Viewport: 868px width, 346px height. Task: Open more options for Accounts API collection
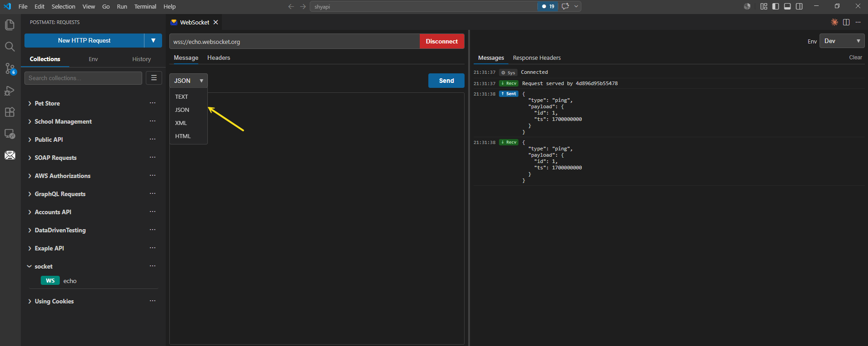click(153, 211)
